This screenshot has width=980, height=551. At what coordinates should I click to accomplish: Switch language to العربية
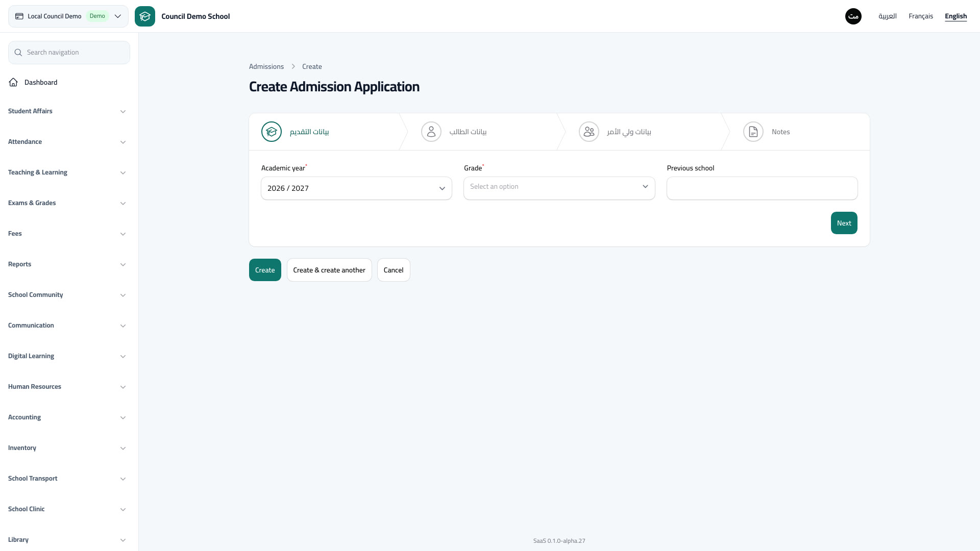888,16
